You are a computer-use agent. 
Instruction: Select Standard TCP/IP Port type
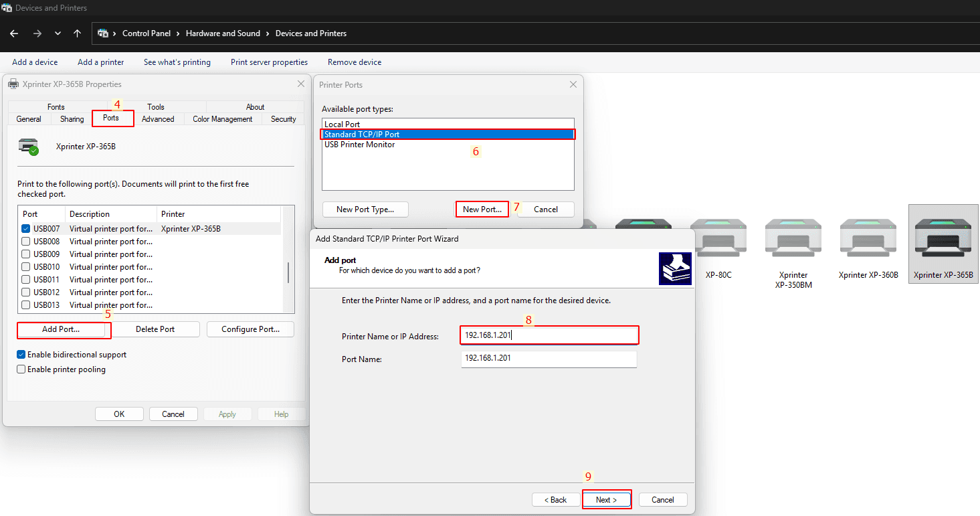[448, 135]
